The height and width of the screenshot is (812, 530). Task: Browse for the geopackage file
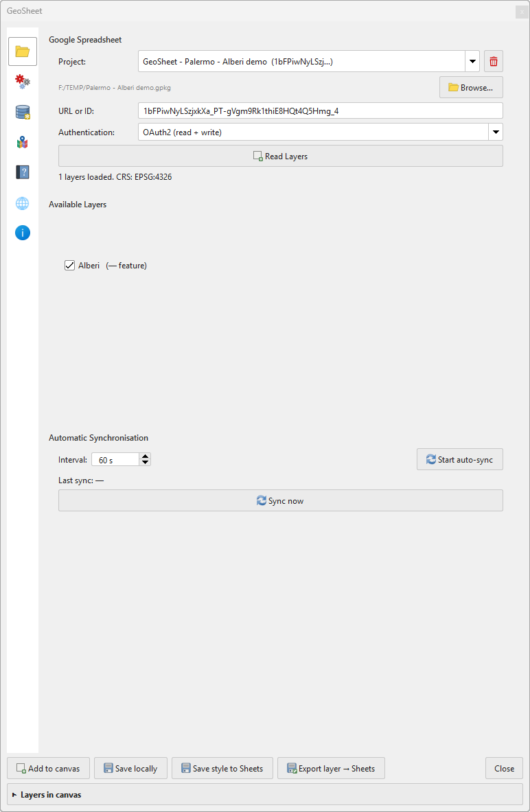(471, 88)
